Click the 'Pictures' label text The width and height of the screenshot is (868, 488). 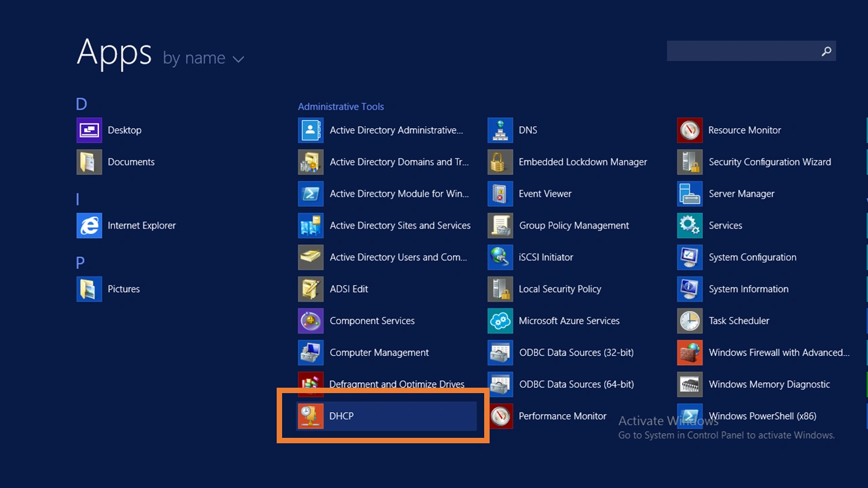[x=124, y=289]
